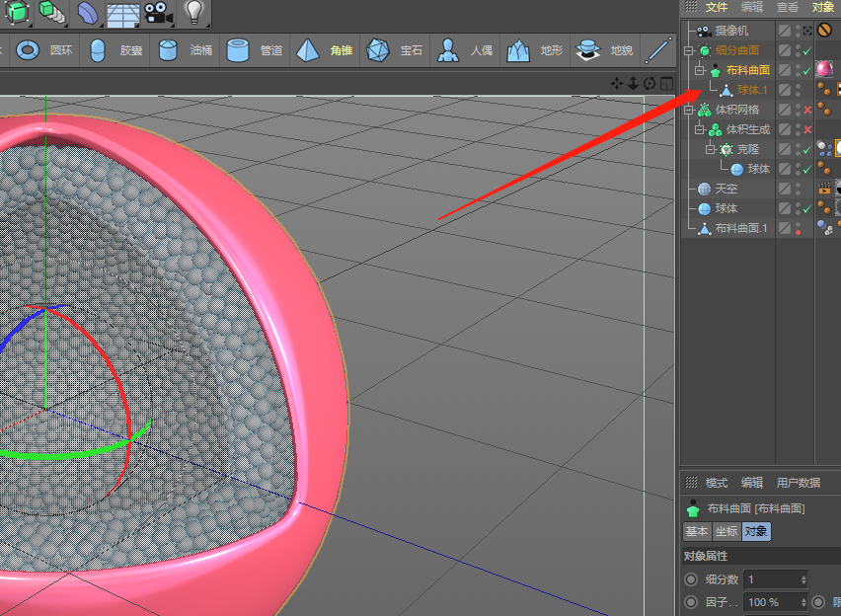
Task: Enable 体积网格 by clicking its red X
Action: [x=806, y=110]
